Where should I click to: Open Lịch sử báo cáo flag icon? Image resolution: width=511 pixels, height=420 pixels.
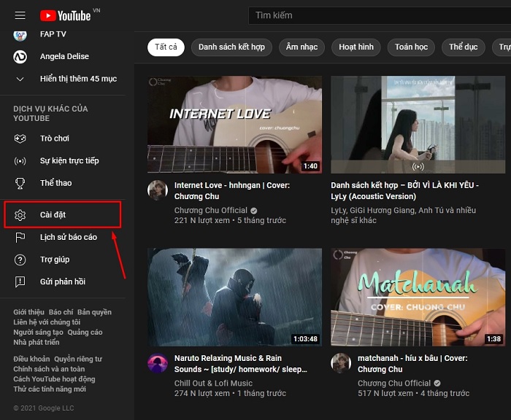pyautogui.click(x=20, y=237)
